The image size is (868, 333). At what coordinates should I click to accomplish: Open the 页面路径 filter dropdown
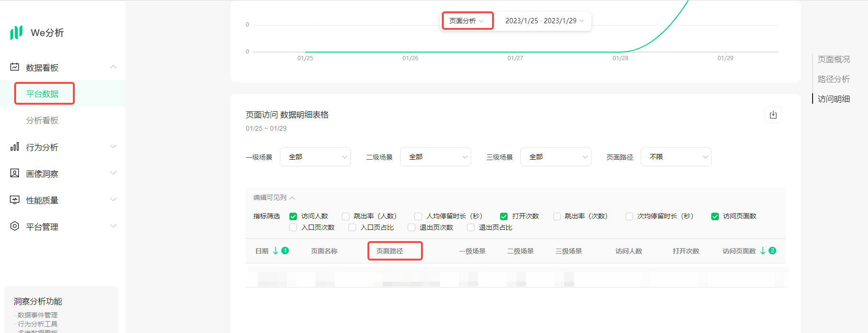(676, 157)
